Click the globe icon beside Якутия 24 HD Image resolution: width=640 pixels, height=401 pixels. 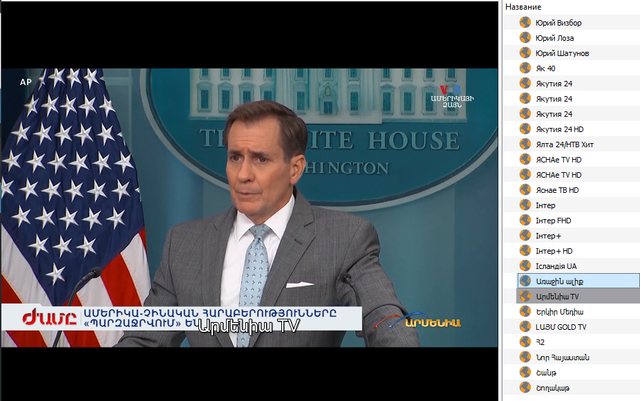pyautogui.click(x=525, y=129)
